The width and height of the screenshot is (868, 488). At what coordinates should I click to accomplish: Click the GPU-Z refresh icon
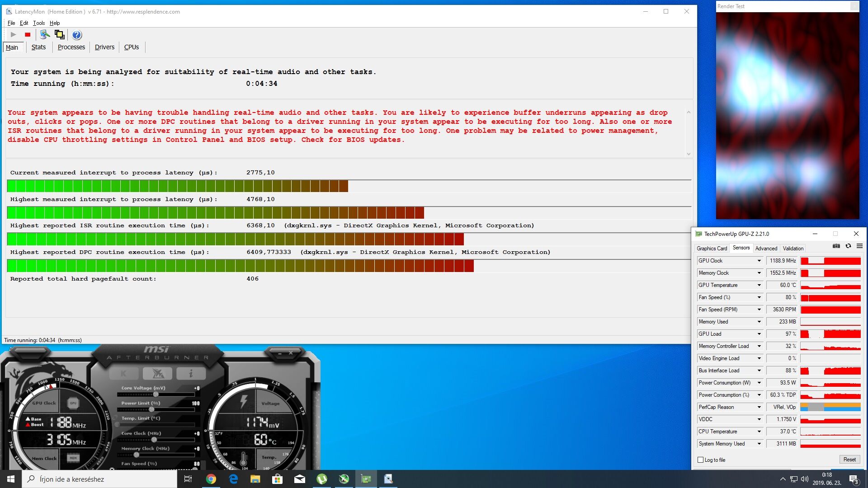(848, 246)
